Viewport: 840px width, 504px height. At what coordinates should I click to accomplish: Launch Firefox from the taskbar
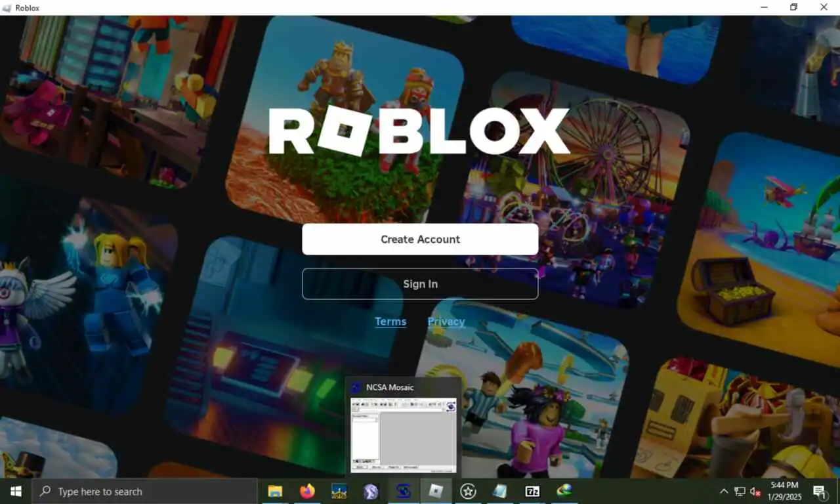(307, 492)
